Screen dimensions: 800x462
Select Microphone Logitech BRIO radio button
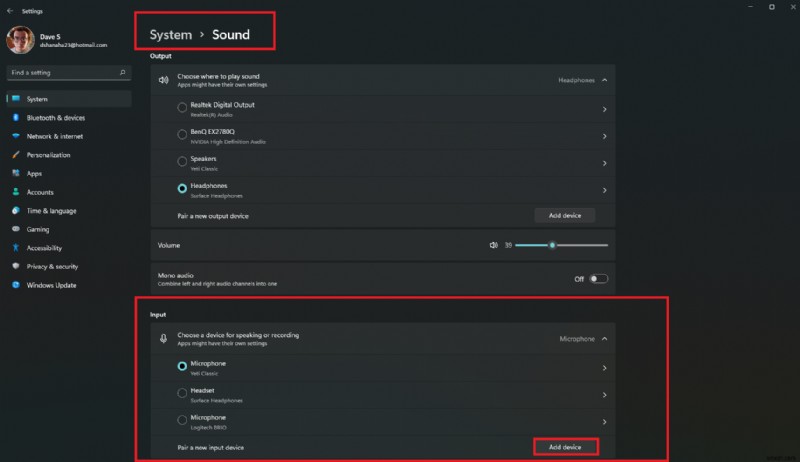tap(182, 420)
